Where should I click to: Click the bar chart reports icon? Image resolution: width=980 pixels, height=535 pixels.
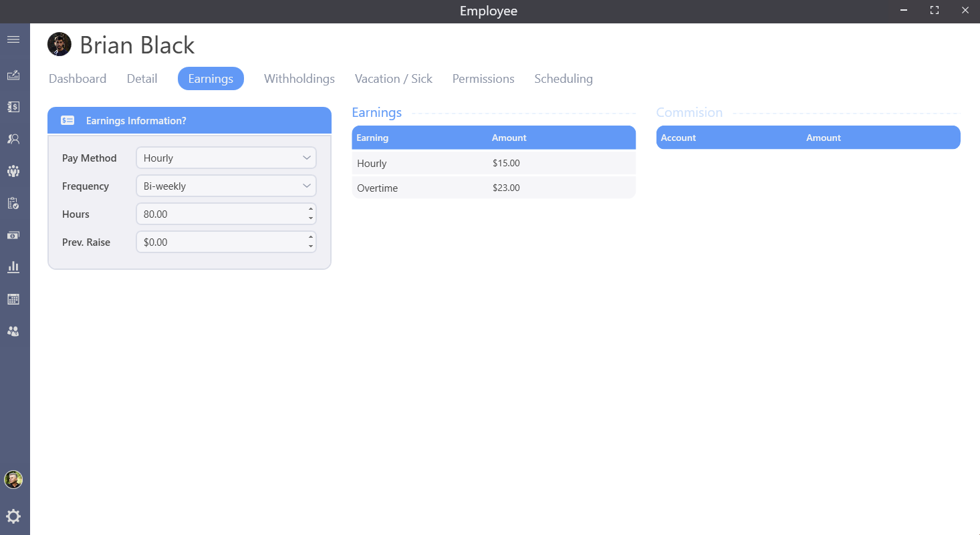13,267
